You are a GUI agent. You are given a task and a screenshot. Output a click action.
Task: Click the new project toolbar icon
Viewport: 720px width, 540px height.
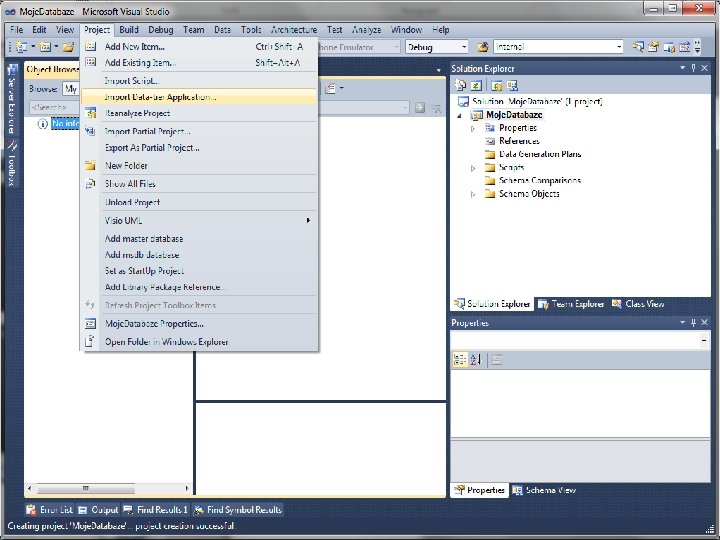pyautogui.click(x=21, y=47)
